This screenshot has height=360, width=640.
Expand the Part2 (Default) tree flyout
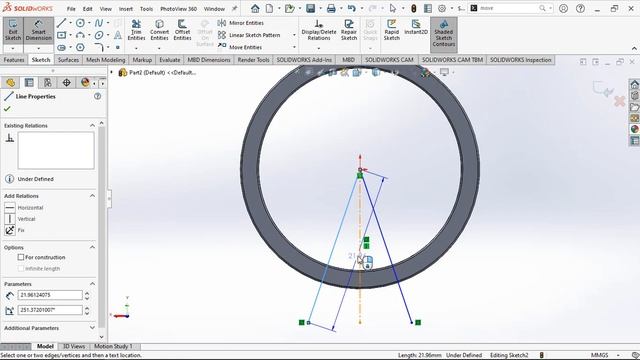111,72
